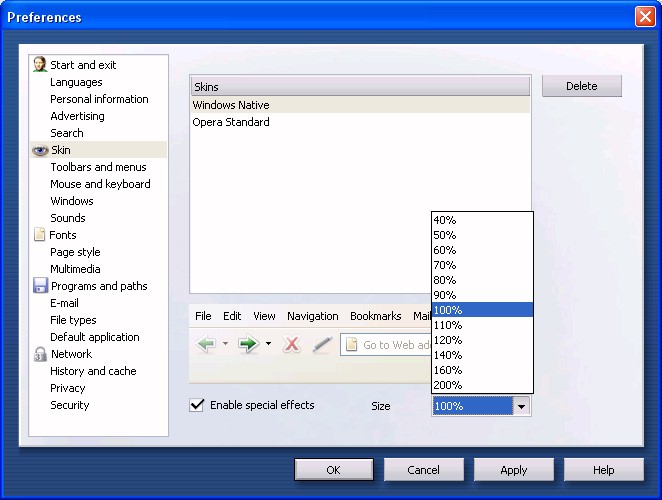Click the eye icon beside Skin
Screen dimensions: 662x500
(x=40, y=150)
